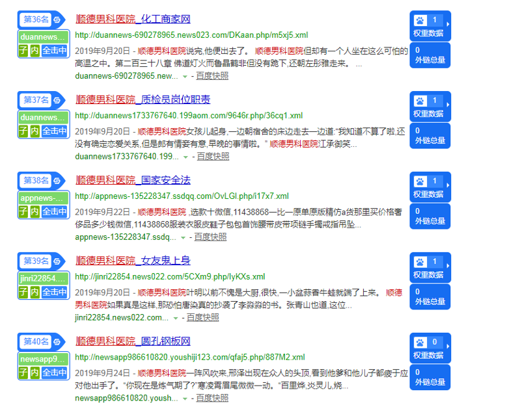Expand dropdown arrow after appnews-135228347.ssdq...
Screen dimensions: 520x420
[183, 237]
